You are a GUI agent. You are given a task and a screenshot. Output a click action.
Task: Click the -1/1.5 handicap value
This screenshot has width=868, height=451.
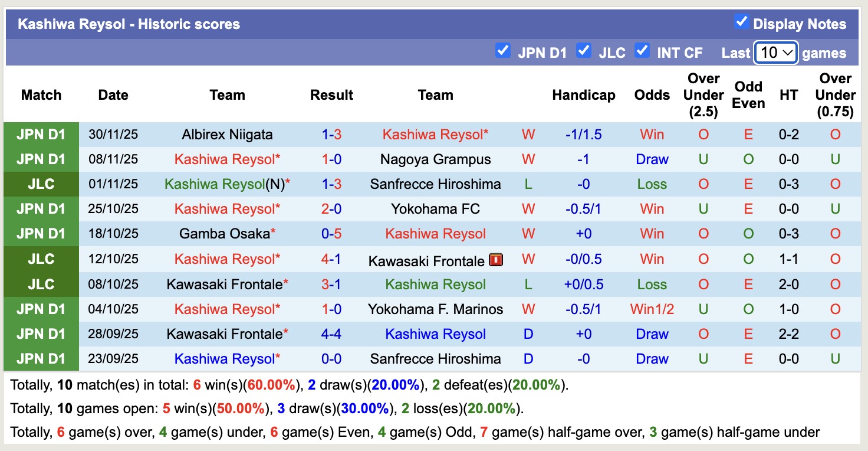[x=583, y=134]
